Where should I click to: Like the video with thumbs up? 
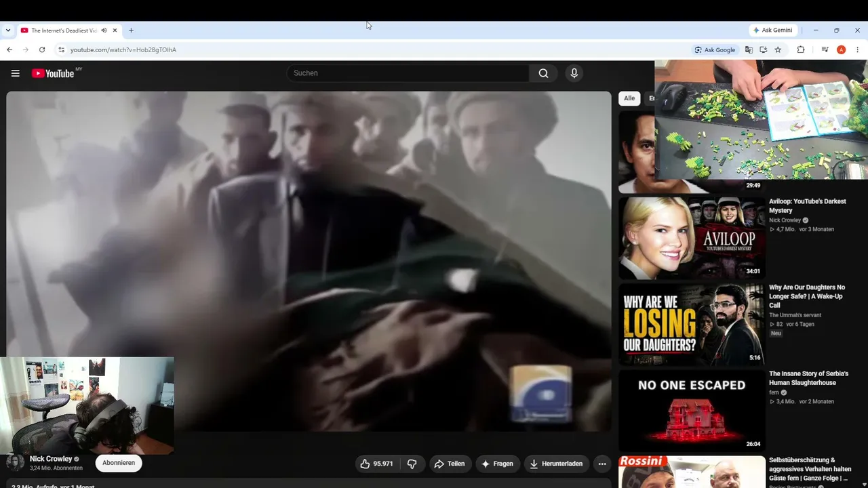tap(377, 464)
